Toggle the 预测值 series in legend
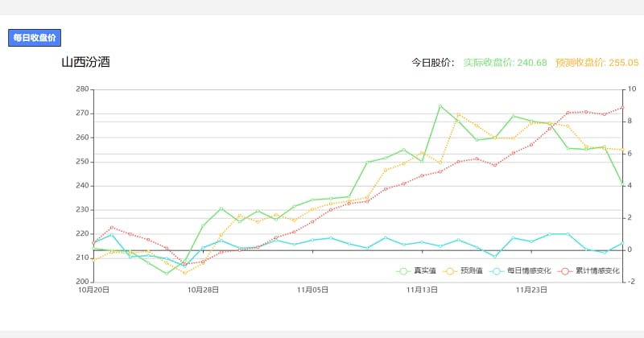Viewport: 644px width, 338px height. pyautogui.click(x=462, y=270)
